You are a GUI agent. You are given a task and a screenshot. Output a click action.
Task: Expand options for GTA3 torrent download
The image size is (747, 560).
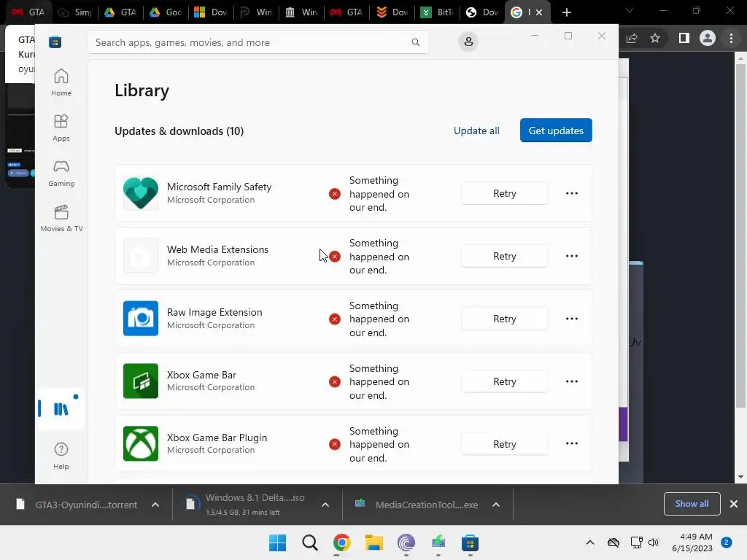tap(155, 505)
